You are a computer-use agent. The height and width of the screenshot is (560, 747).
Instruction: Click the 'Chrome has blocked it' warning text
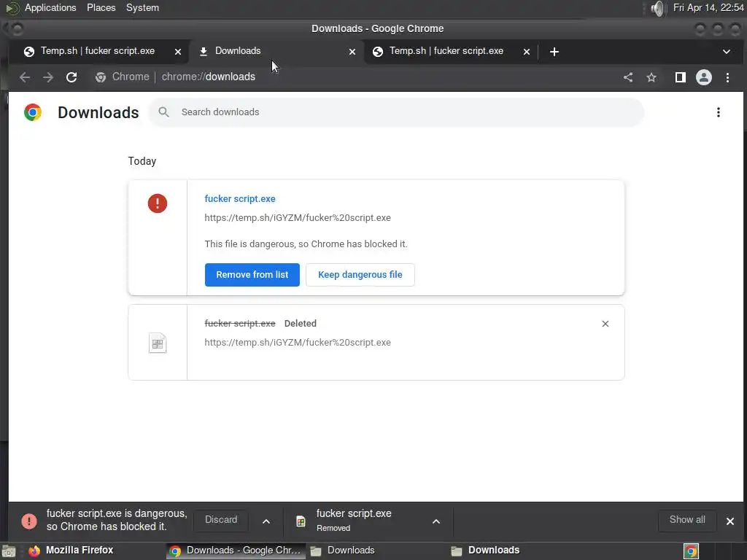(x=306, y=244)
